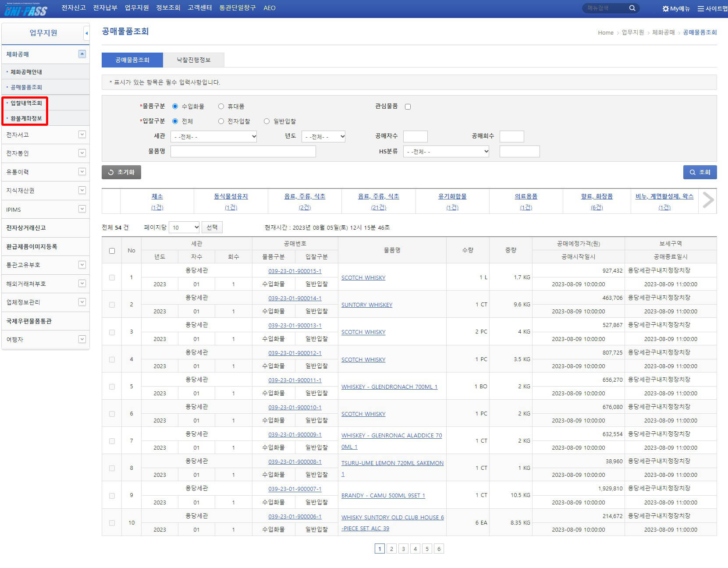The height and width of the screenshot is (568, 728).
Task: Collapse the 체화공매 section arrow
Action: 82,54
